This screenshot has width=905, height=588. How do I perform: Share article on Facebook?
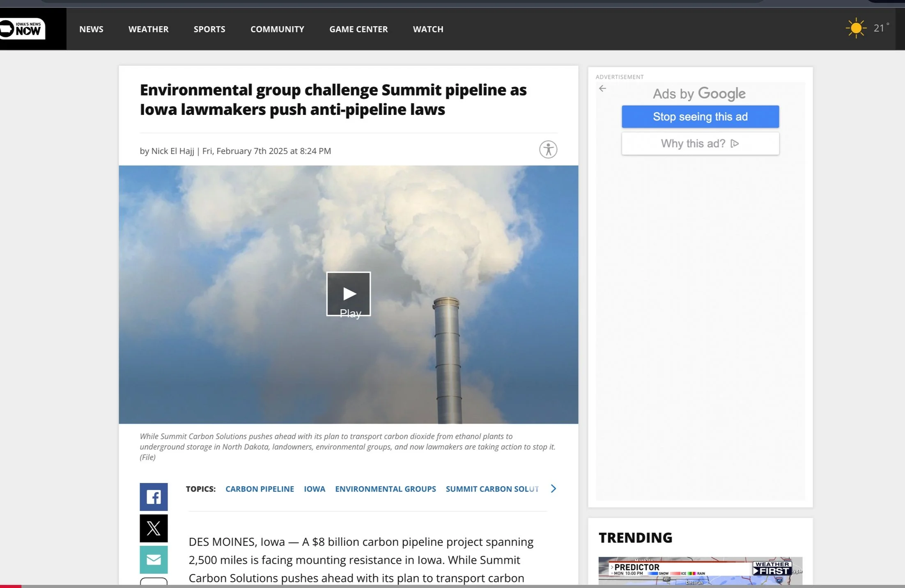[154, 497]
